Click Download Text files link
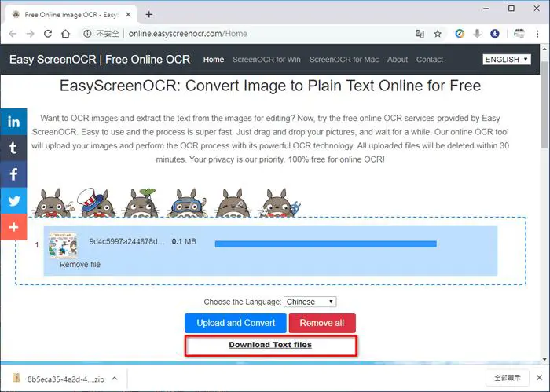The height and width of the screenshot is (392, 550). click(270, 345)
